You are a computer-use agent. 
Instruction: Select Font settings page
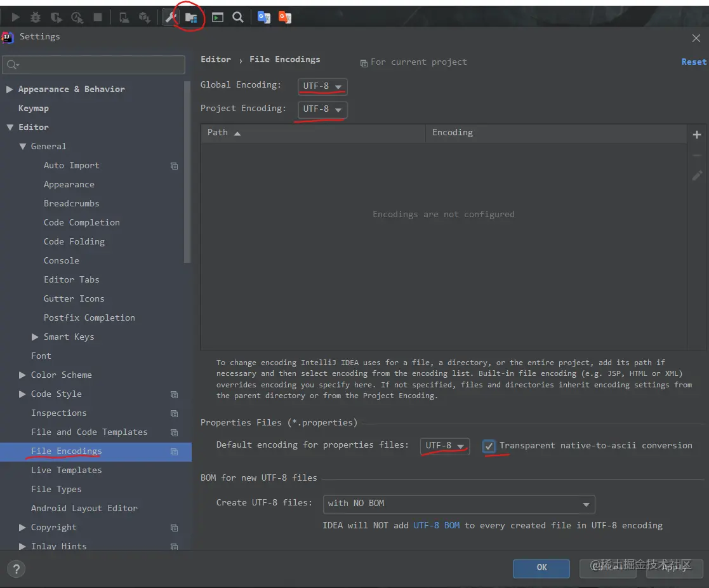(x=41, y=356)
